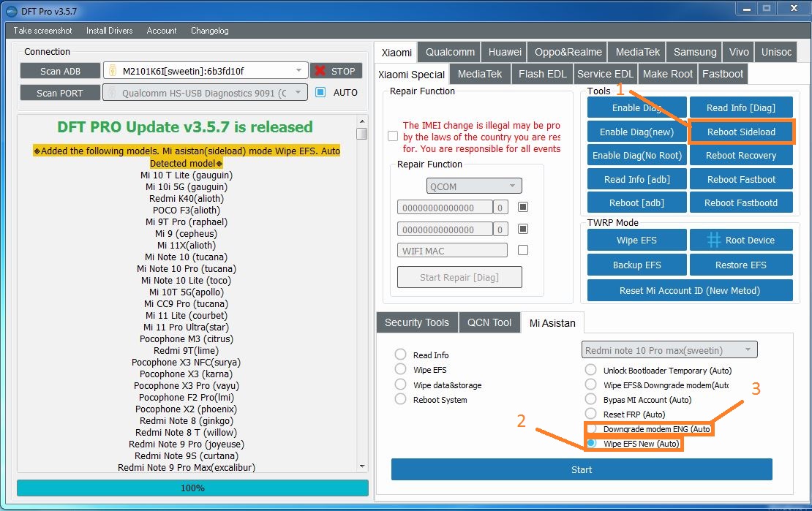Viewport: 812px width, 511px height.
Task: Click the Restore EFS button
Action: 741,265
